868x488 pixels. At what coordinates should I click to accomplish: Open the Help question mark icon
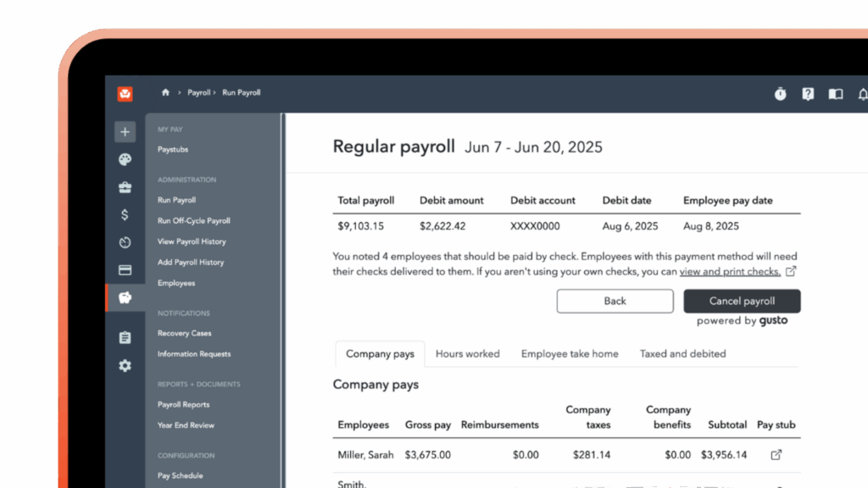[808, 94]
